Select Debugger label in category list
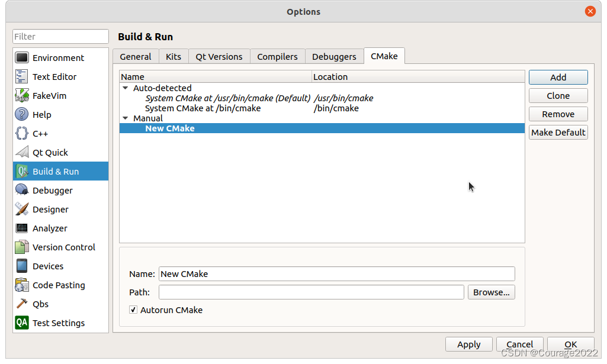607x364 pixels. [53, 191]
